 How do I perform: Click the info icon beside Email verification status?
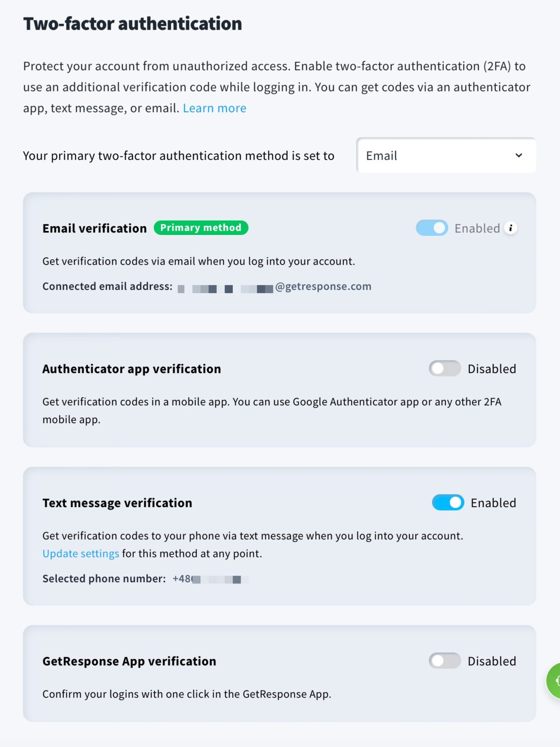tap(510, 228)
